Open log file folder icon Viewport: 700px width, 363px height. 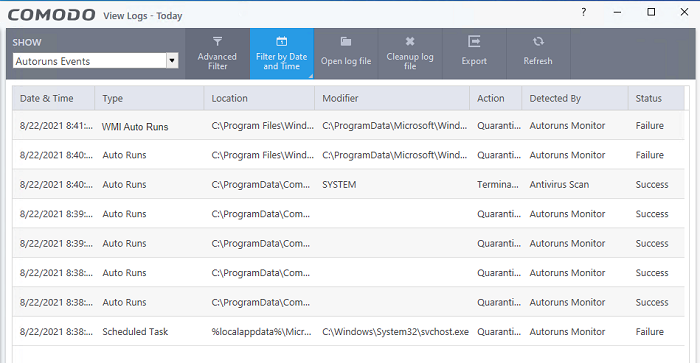pyautogui.click(x=346, y=42)
